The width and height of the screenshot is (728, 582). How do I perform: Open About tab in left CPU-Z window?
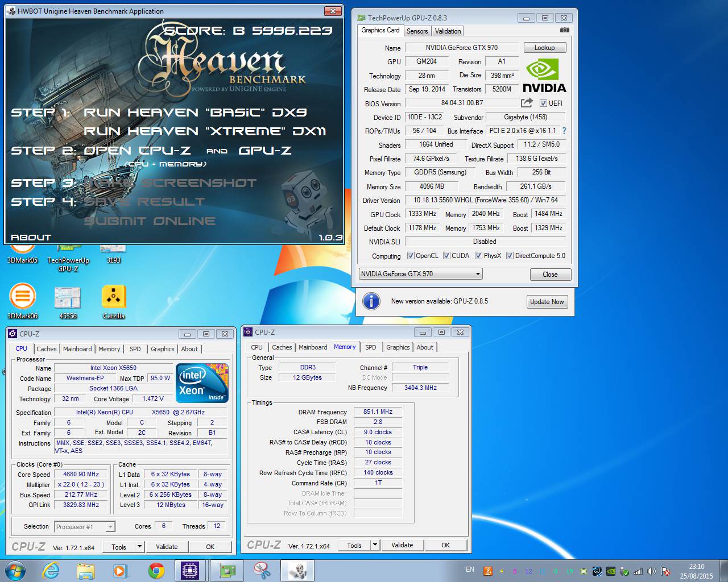click(189, 349)
